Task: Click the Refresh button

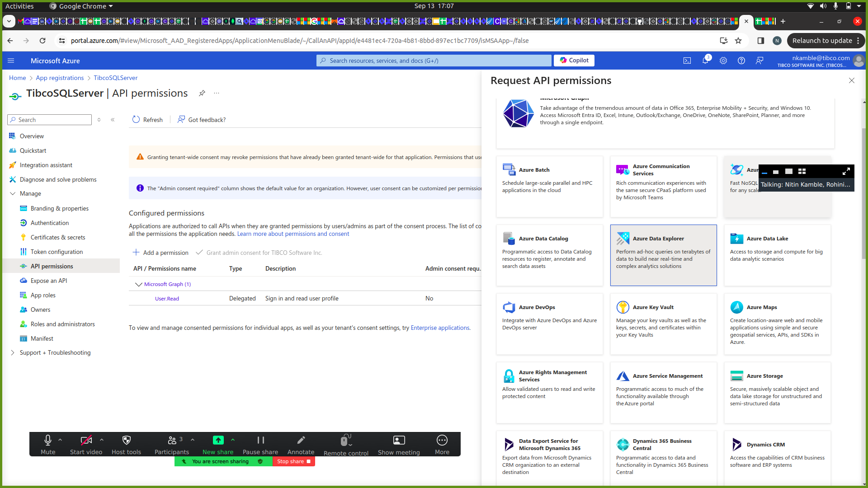Action: point(147,120)
